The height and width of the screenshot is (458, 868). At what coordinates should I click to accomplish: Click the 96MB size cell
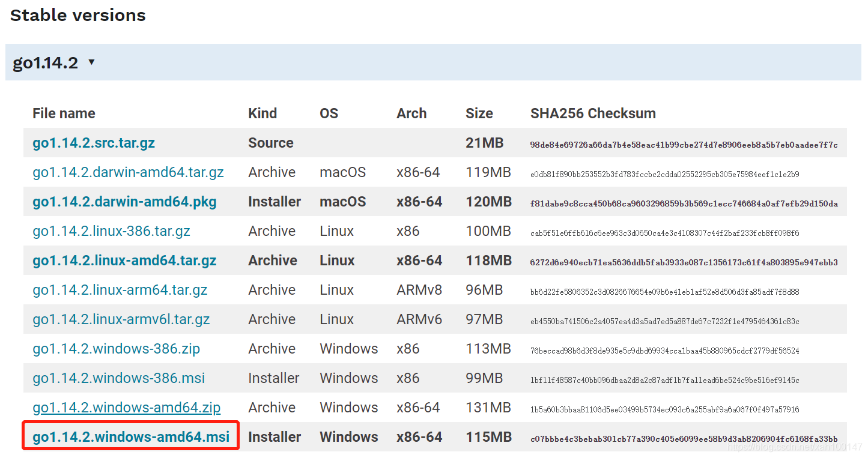484,290
